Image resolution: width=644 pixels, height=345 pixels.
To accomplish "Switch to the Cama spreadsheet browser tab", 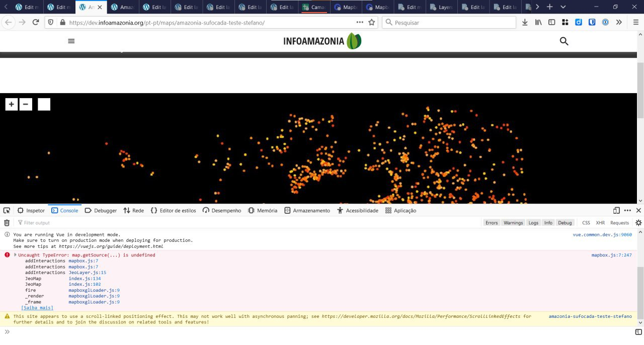I will tap(314, 7).
